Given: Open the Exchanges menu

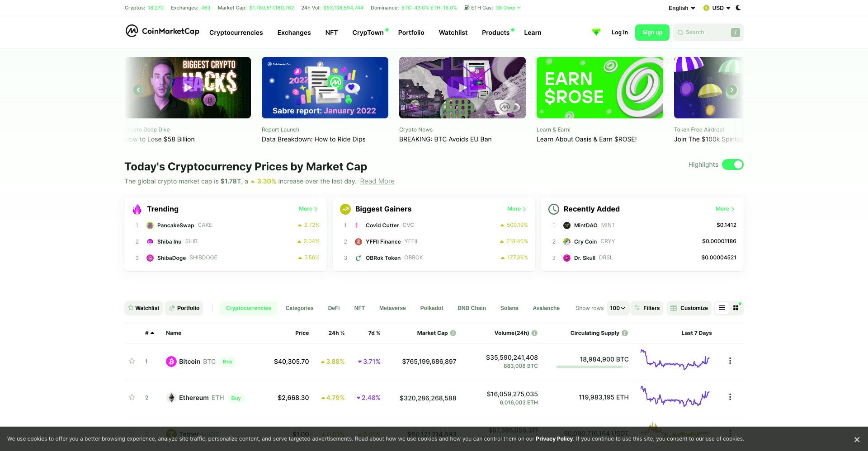Looking at the screenshot, I should (294, 33).
